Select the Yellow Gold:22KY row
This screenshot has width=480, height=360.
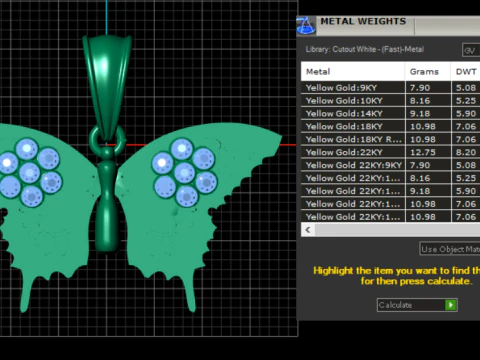390,152
